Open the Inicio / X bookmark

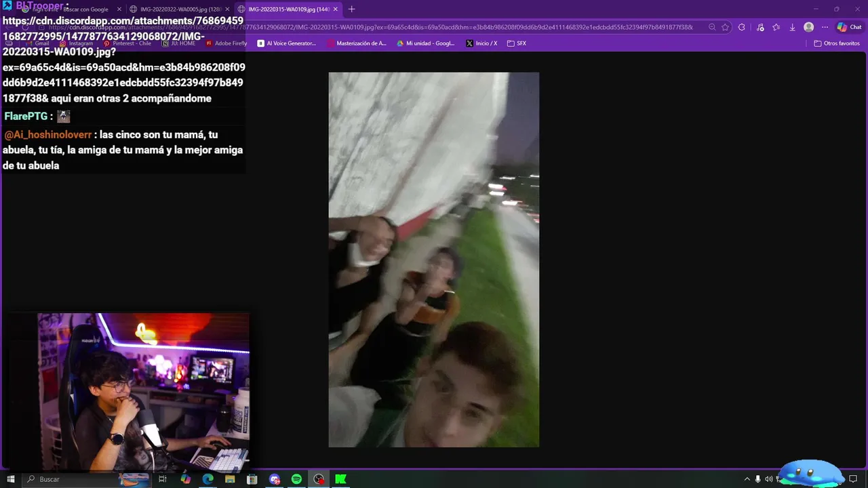[481, 43]
